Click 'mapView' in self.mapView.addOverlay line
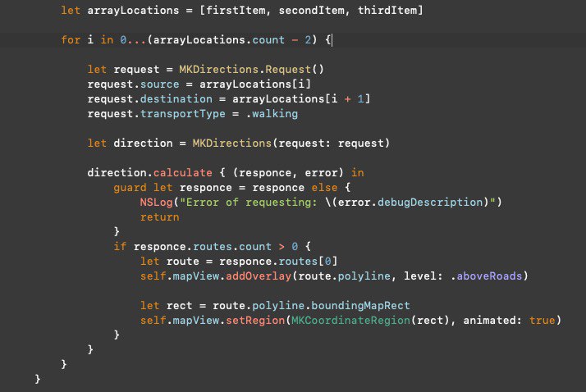 click(196, 276)
